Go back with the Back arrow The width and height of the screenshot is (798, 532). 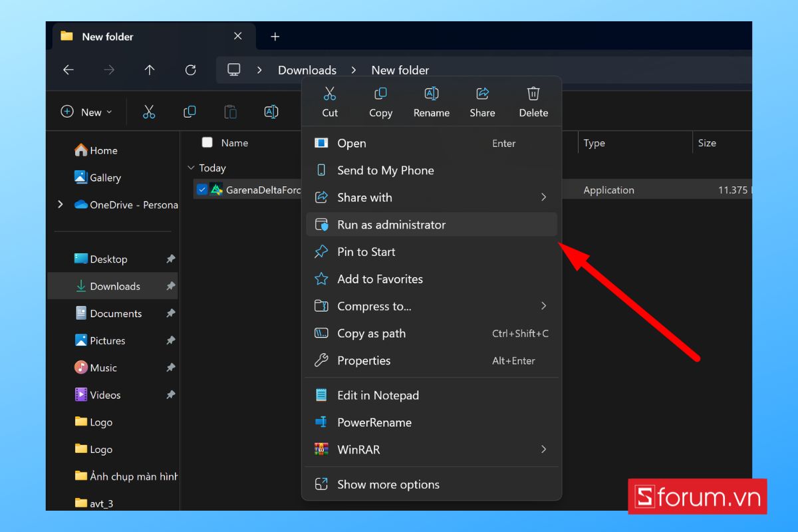[68, 70]
